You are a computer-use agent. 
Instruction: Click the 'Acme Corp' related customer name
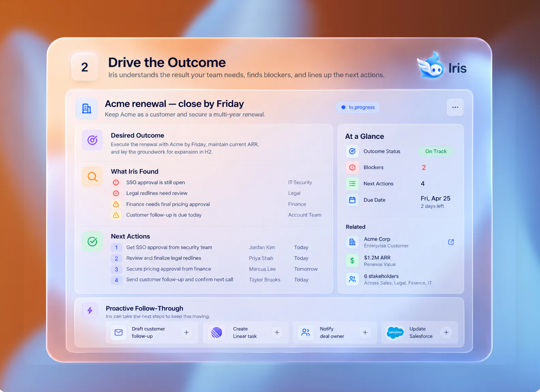tap(377, 239)
